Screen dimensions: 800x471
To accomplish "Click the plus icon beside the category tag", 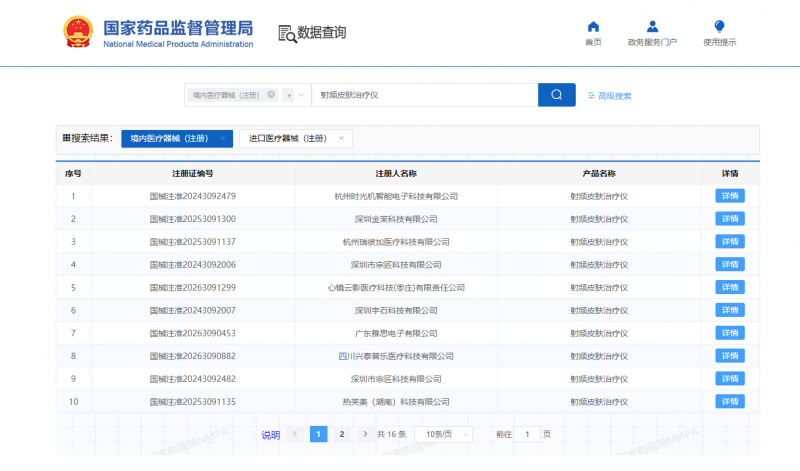I will [x=289, y=95].
